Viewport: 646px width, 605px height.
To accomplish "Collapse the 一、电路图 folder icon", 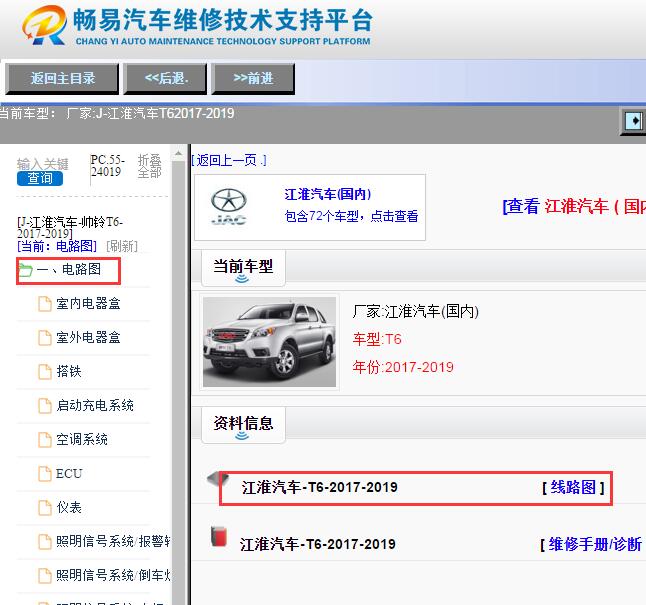I will pos(26,270).
